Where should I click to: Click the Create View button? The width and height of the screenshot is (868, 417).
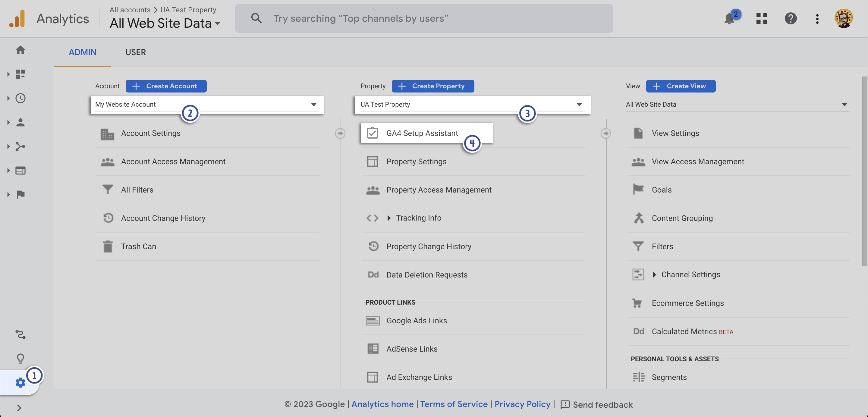[681, 86]
